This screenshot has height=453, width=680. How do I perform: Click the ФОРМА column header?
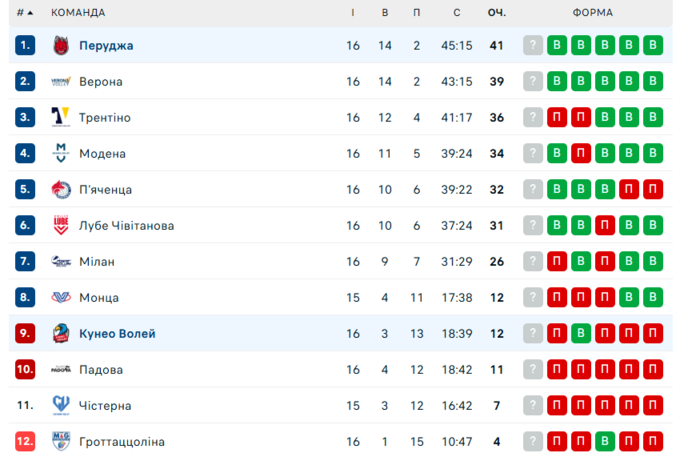click(593, 12)
